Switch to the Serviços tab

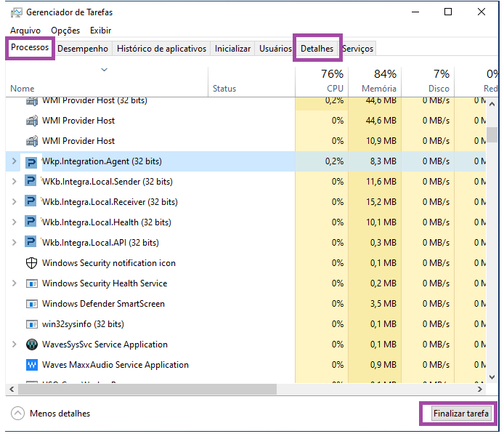[358, 49]
